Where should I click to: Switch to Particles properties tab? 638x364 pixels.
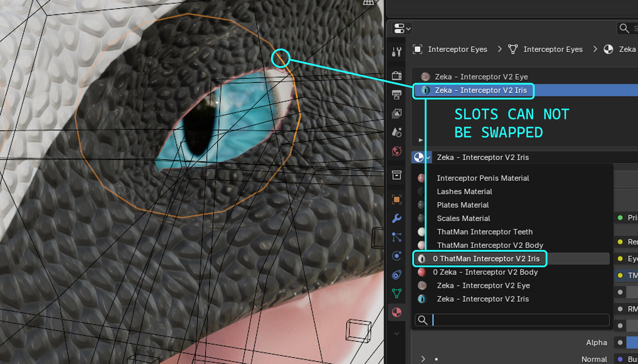coord(397,237)
